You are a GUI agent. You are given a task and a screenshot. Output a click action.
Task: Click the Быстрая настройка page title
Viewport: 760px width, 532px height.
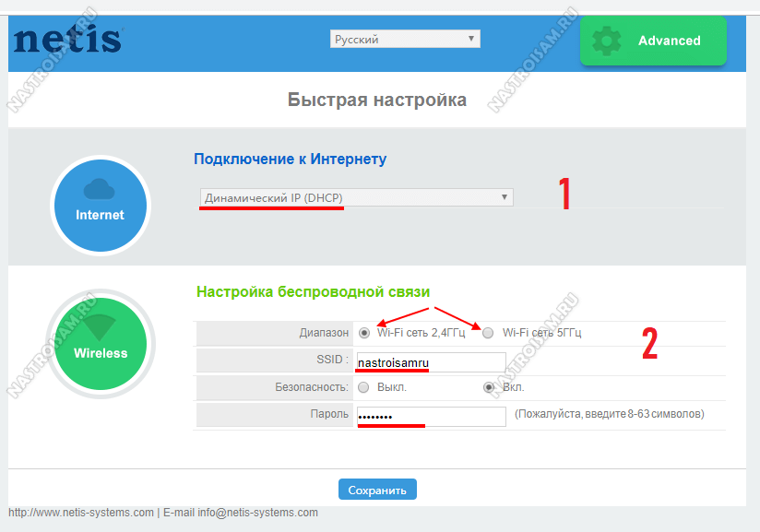pyautogui.click(x=376, y=100)
